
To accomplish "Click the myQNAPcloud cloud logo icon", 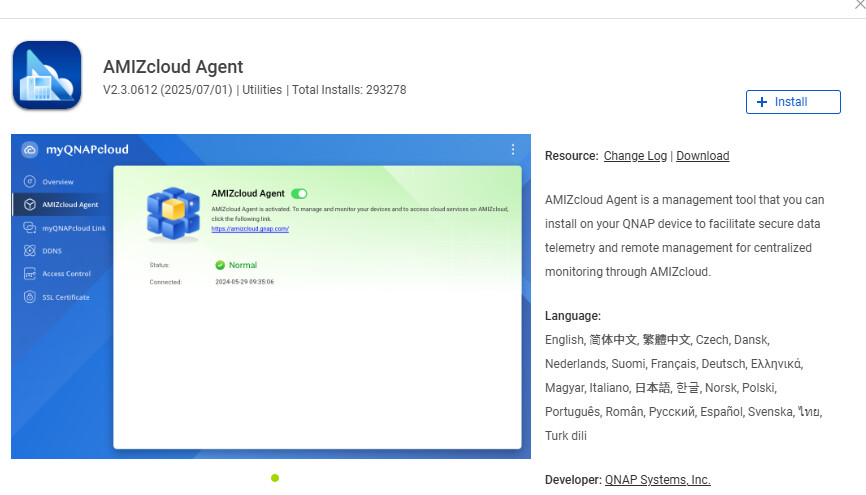I will click(x=30, y=150).
